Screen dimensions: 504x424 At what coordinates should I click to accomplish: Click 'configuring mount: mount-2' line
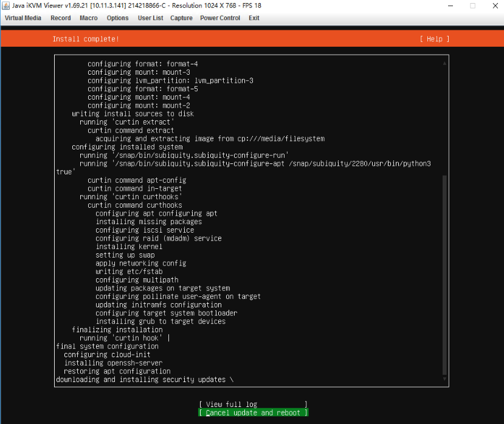[139, 105]
